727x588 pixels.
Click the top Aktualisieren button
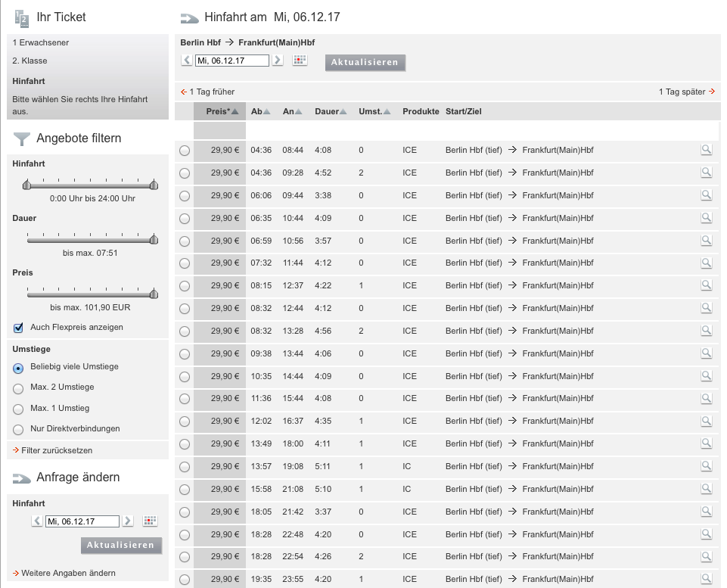coord(365,62)
